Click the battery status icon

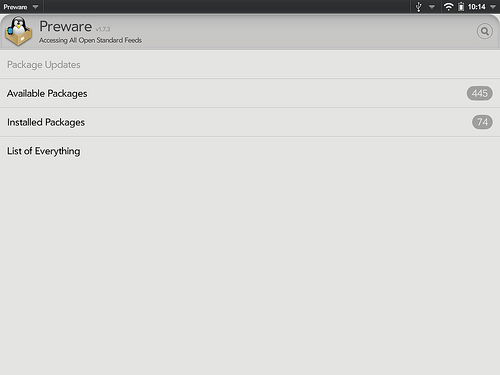pyautogui.click(x=461, y=7)
